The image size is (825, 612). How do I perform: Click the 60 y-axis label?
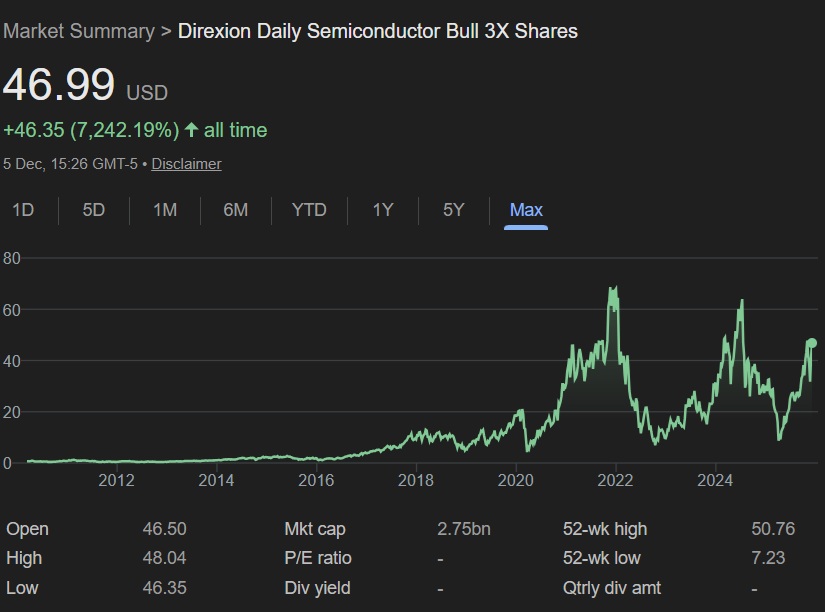pos(12,310)
